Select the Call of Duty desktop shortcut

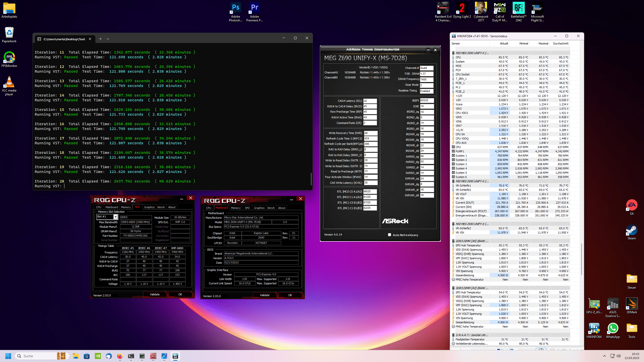[x=500, y=12]
